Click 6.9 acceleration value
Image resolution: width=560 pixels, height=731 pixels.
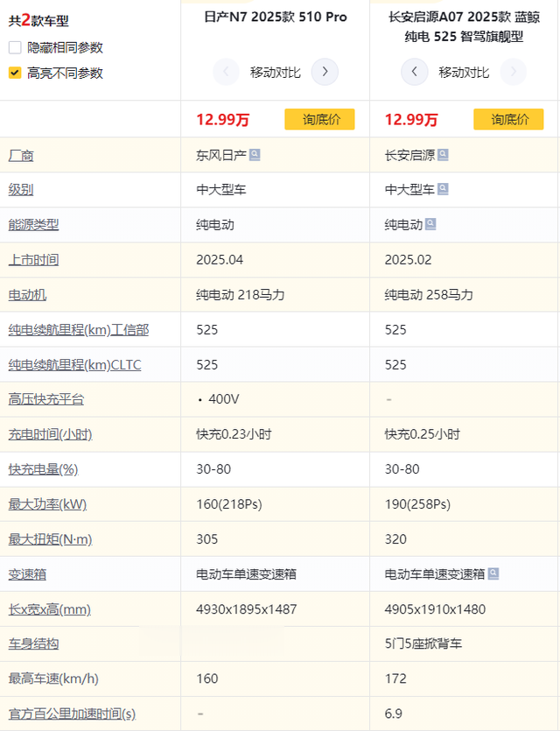pos(393,713)
